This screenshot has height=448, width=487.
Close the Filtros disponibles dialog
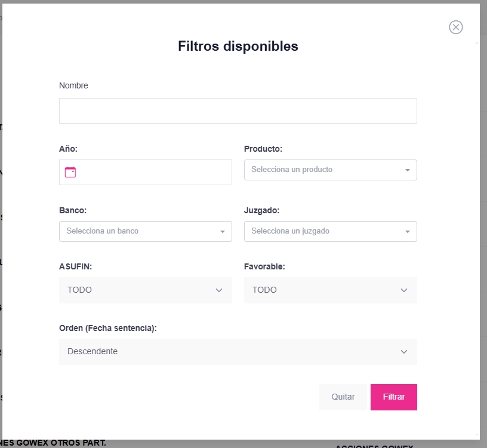pyautogui.click(x=456, y=27)
